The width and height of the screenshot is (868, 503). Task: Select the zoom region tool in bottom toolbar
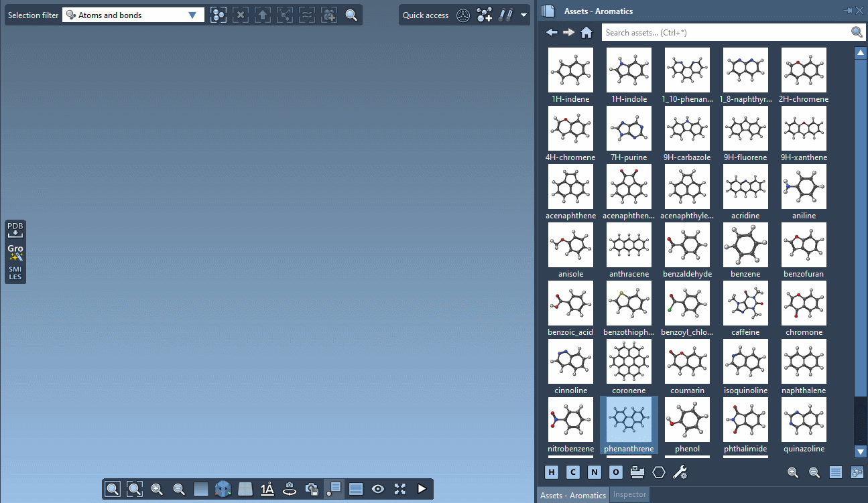coord(134,489)
